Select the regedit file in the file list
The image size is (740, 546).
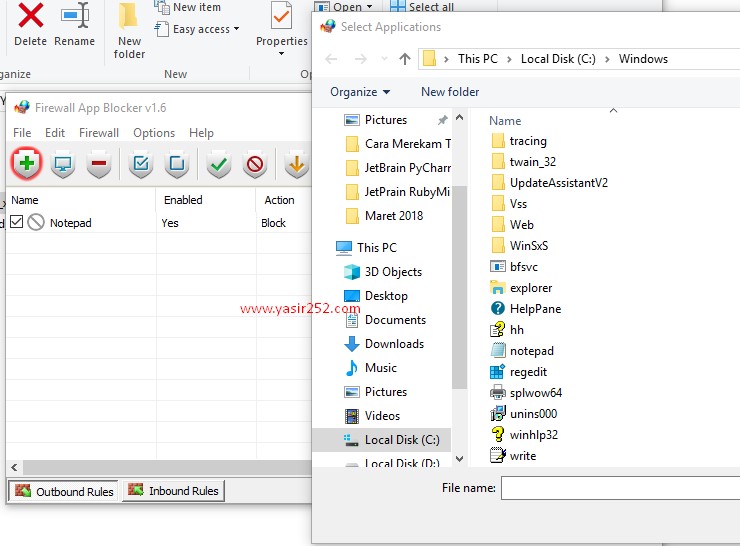519,372
